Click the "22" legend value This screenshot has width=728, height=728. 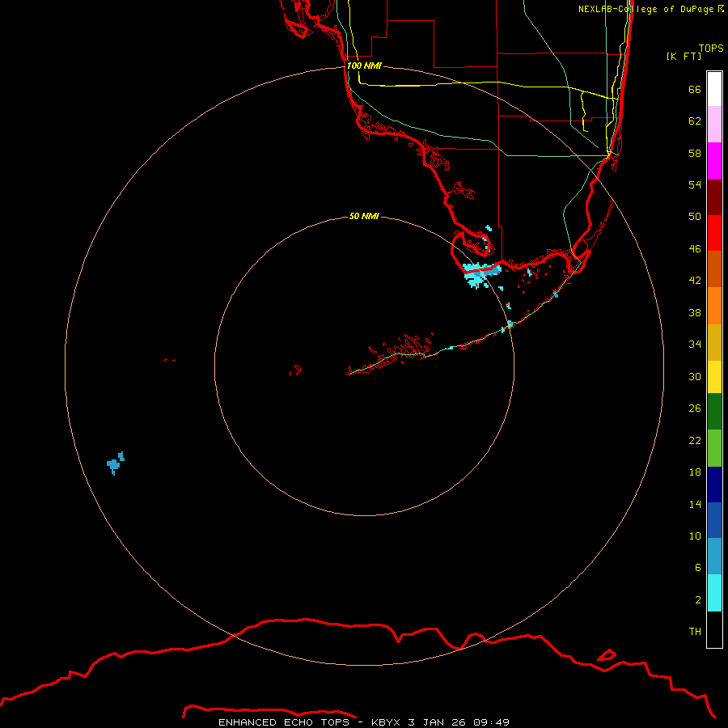[x=695, y=440]
